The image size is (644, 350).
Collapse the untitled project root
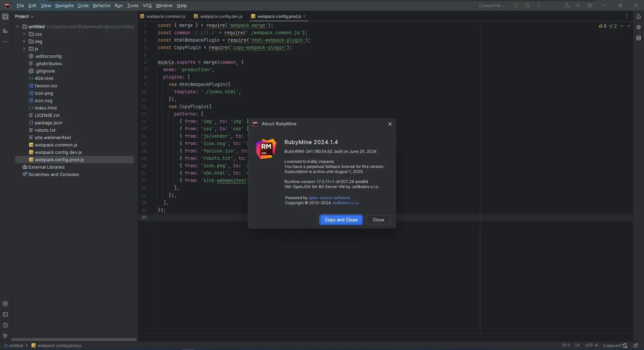[x=18, y=27]
